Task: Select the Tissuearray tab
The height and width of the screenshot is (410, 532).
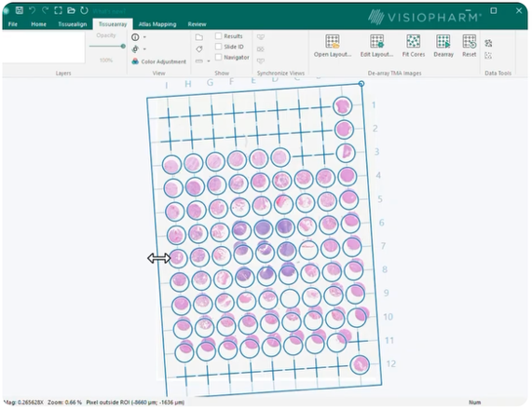Action: pyautogui.click(x=113, y=24)
